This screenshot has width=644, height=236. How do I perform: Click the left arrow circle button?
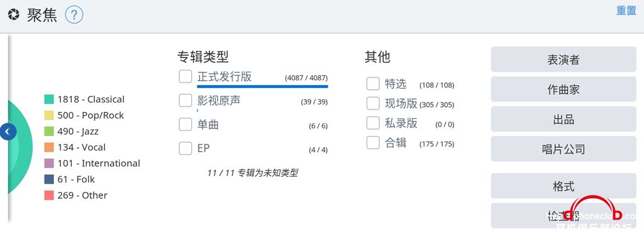(8, 132)
